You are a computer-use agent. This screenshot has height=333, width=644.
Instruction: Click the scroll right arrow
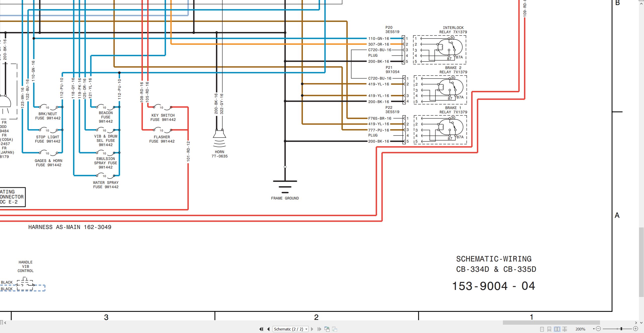click(x=636, y=323)
